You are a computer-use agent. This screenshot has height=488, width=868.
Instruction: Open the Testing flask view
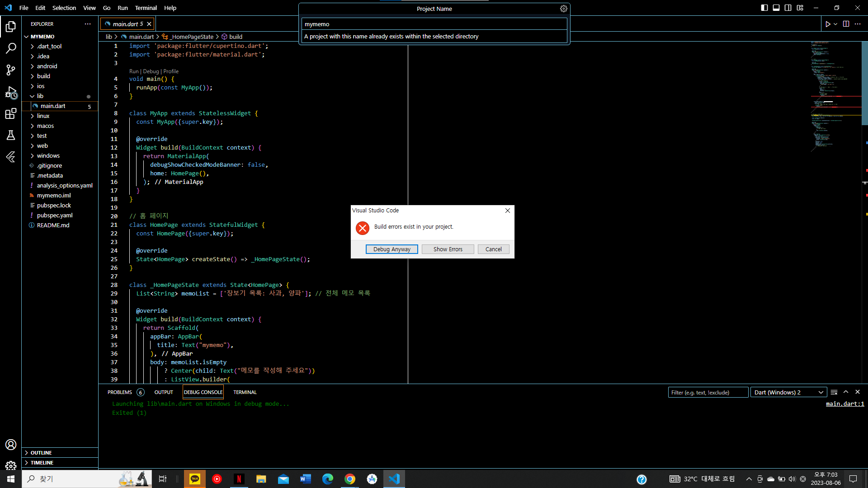11,135
